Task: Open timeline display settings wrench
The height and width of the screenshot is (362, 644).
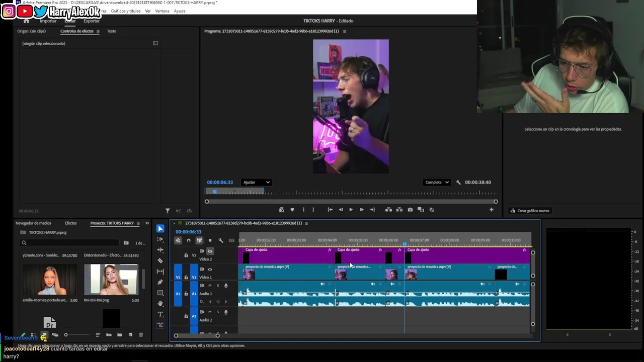Action: coord(220,240)
